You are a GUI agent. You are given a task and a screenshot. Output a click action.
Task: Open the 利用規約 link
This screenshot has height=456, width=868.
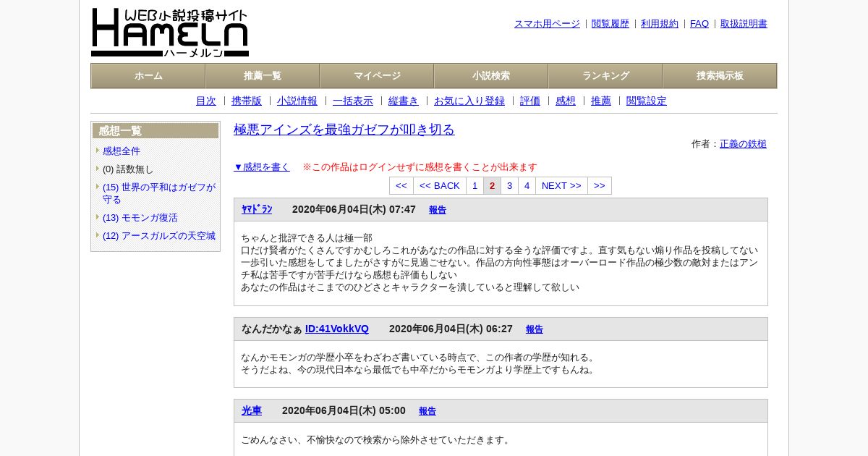click(x=660, y=24)
